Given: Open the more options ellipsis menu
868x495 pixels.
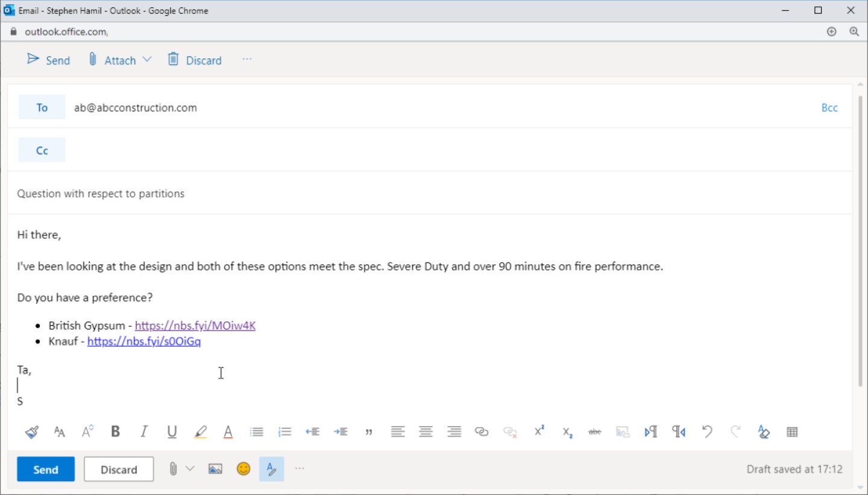Looking at the screenshot, I should 247,58.
